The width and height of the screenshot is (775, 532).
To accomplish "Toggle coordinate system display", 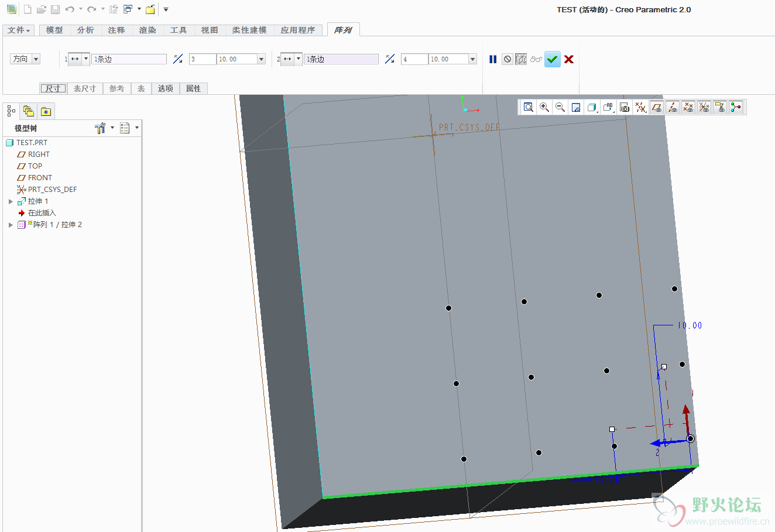I will point(704,107).
